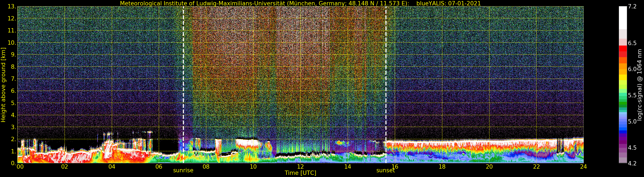Image resolution: width=644 pixels, height=177 pixels.
Task: Click the "08" time axis tick
Action: coord(206,167)
